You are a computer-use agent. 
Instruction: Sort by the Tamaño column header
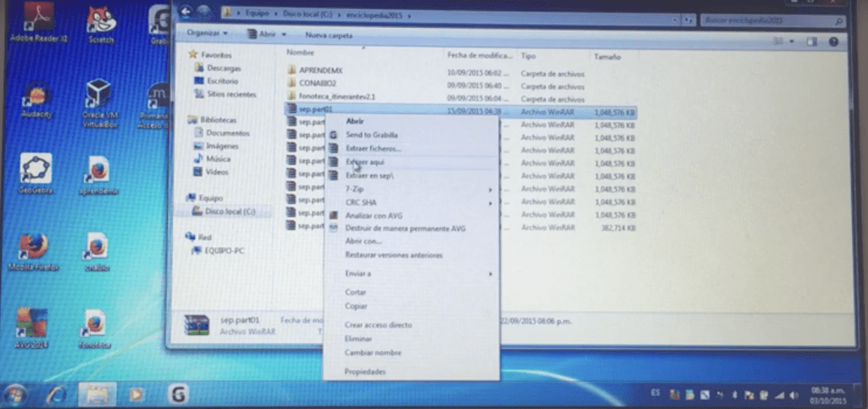pos(607,57)
